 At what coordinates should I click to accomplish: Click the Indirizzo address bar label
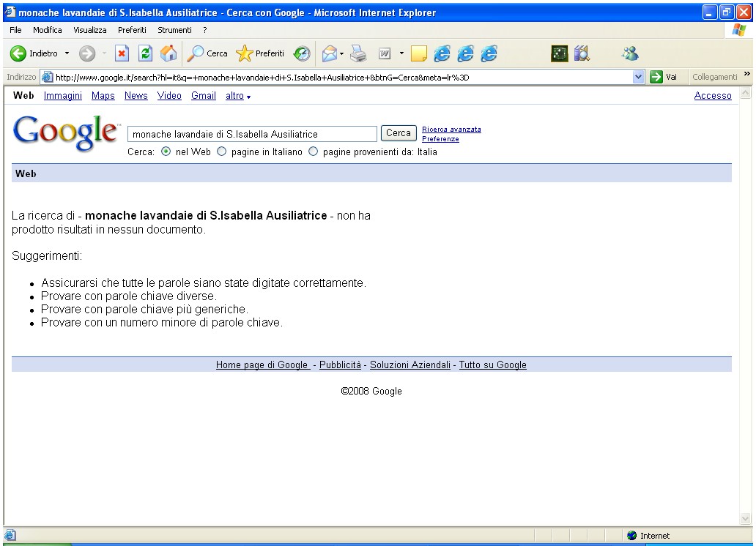coord(21,77)
